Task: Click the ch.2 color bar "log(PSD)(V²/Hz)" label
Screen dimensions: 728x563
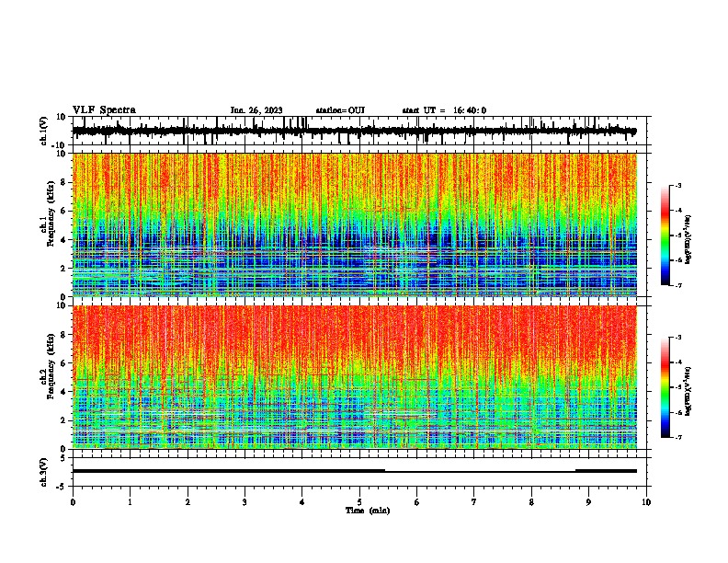Action: (x=688, y=391)
